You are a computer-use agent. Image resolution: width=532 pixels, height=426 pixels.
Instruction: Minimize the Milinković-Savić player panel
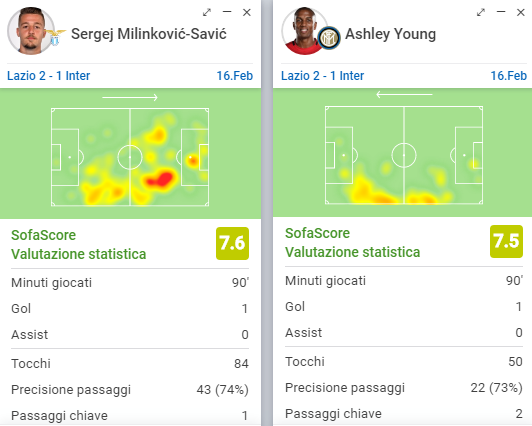(227, 12)
